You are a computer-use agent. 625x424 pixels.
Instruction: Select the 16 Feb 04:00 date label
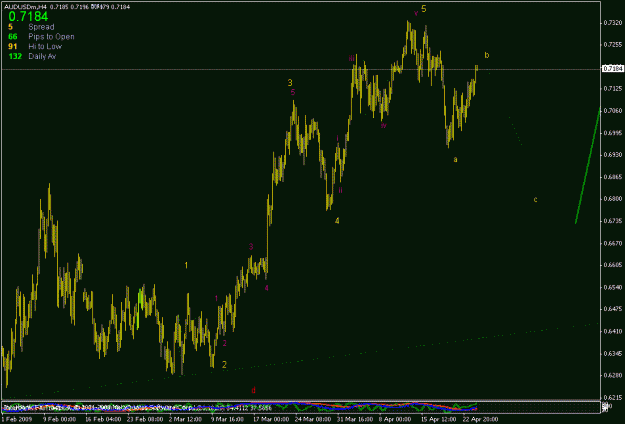[103, 419]
